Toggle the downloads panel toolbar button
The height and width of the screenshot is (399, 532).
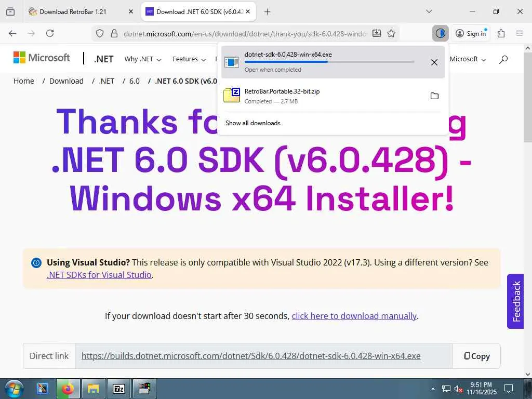[441, 33]
